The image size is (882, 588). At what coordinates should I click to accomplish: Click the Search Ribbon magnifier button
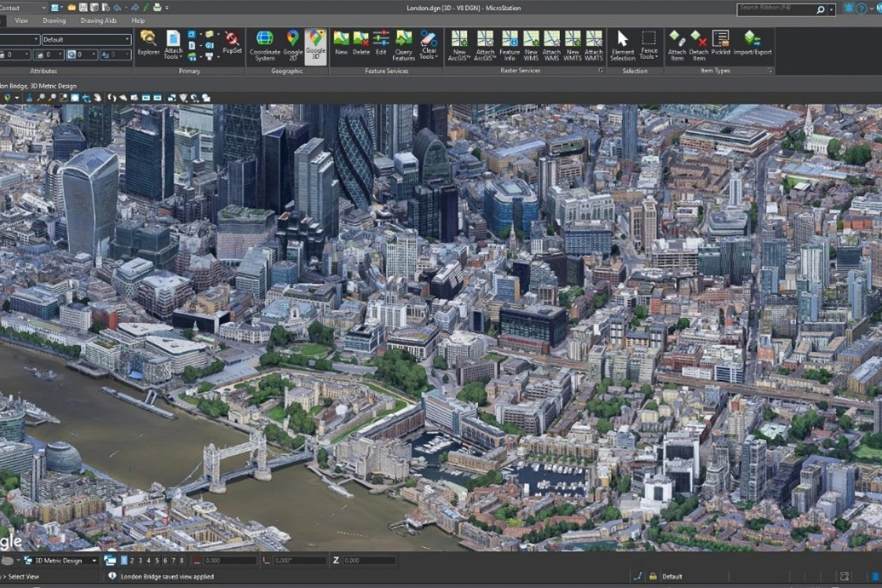[820, 9]
